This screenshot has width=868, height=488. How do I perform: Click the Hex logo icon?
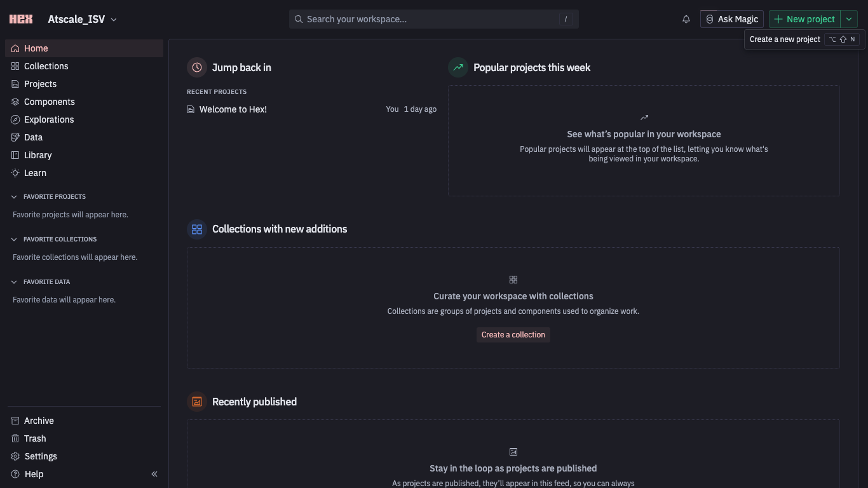(x=21, y=19)
